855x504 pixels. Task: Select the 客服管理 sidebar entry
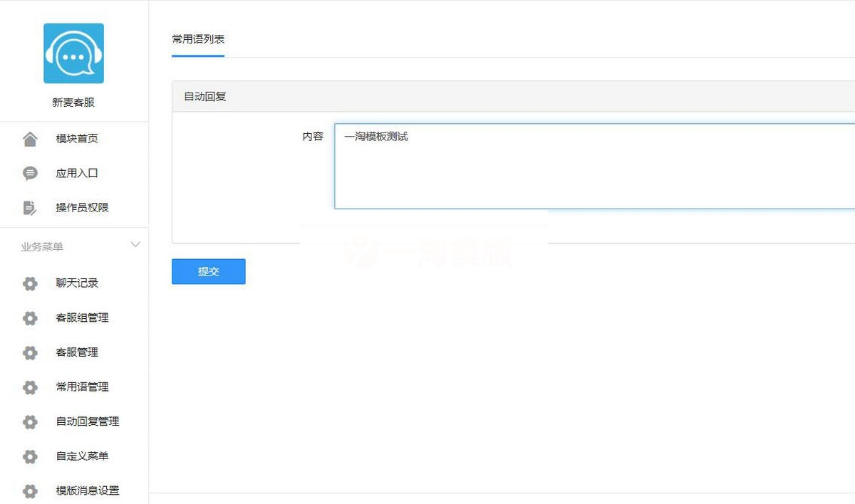click(76, 352)
